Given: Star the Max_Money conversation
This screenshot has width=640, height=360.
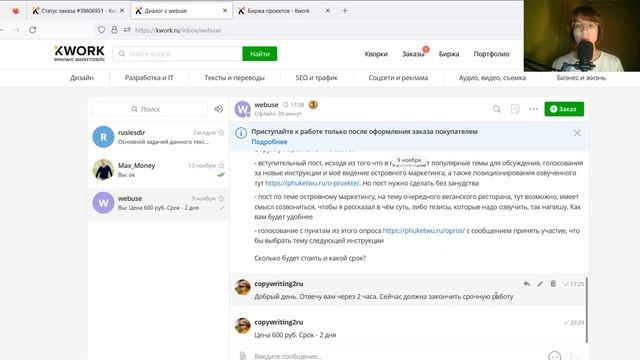Looking at the screenshot, I should click(x=221, y=165).
